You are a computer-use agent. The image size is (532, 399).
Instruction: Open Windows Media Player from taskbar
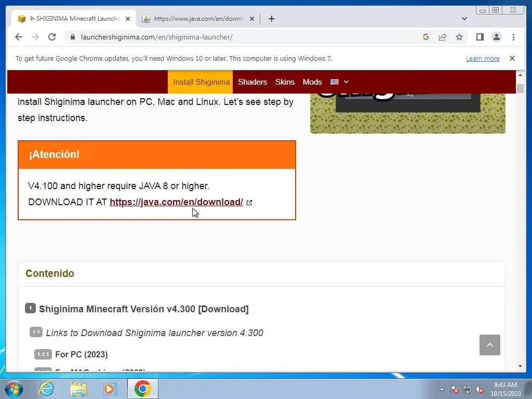(109, 389)
